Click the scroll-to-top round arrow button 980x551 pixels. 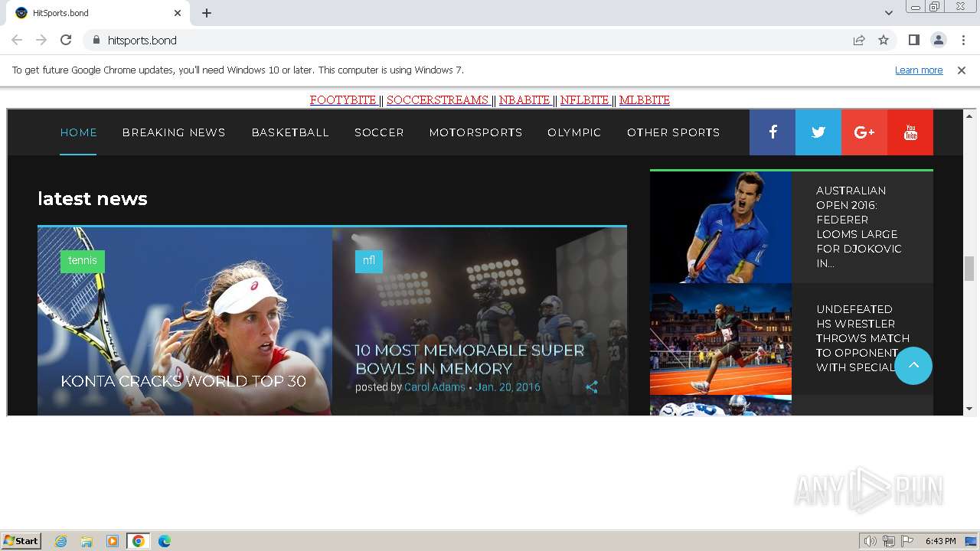pyautogui.click(x=913, y=366)
